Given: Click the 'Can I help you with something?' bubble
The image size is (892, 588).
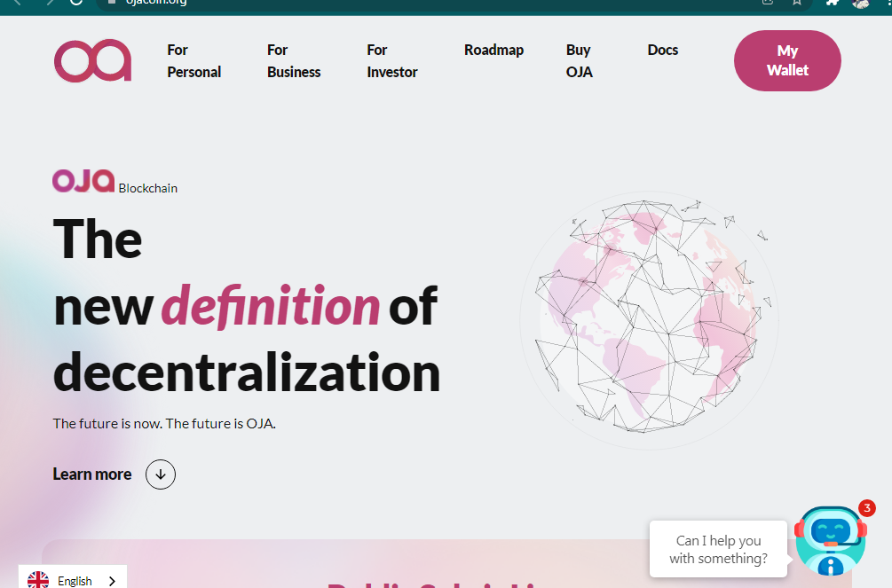Looking at the screenshot, I should coord(719,549).
